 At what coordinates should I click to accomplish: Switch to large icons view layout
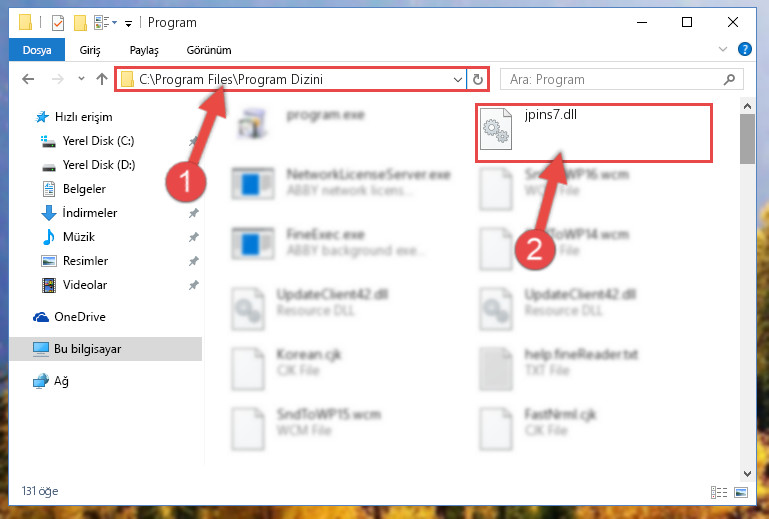(741, 492)
